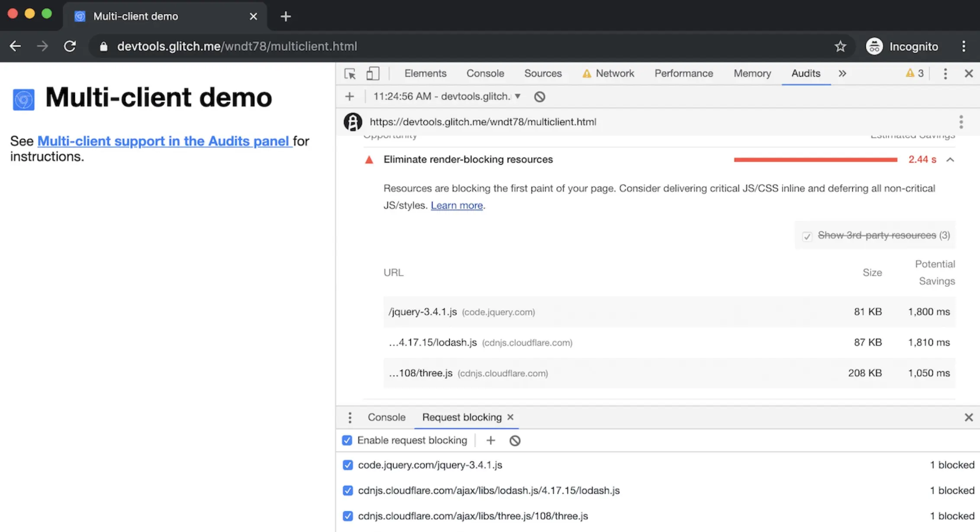Remove all request blocking patterns
Image resolution: width=980 pixels, height=532 pixels.
click(x=515, y=441)
